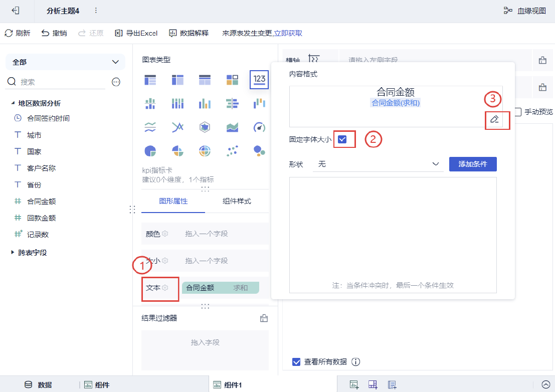Choose the grouped table chart type
555x392 pixels.
click(150, 80)
